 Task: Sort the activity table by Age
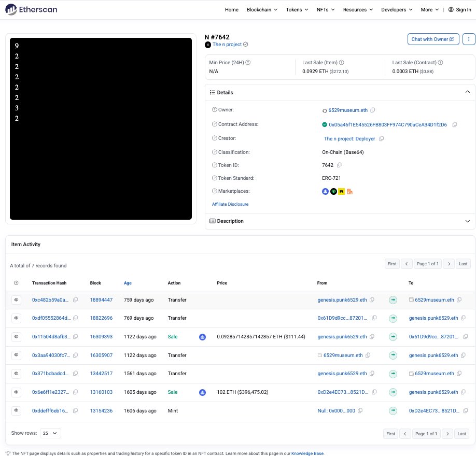[128, 283]
